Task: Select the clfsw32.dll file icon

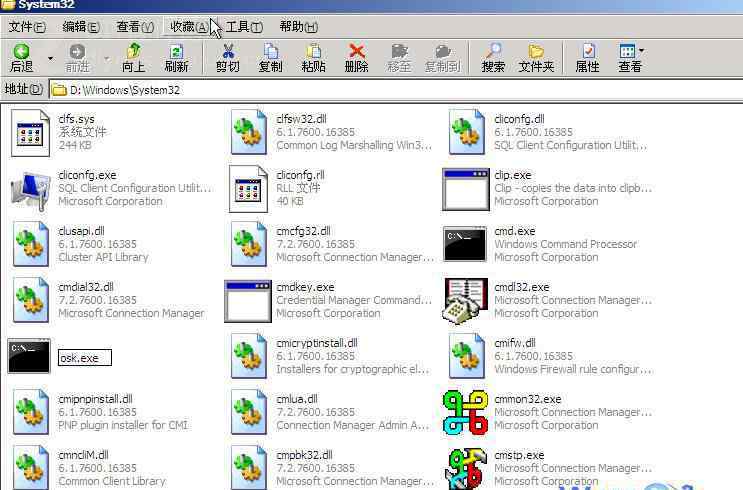Action: (x=248, y=132)
